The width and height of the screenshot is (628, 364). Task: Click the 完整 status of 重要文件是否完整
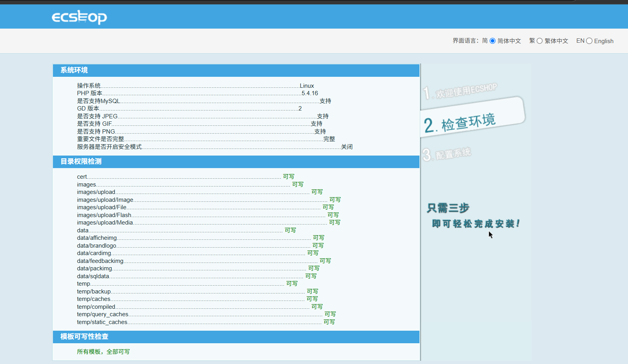pyautogui.click(x=329, y=139)
